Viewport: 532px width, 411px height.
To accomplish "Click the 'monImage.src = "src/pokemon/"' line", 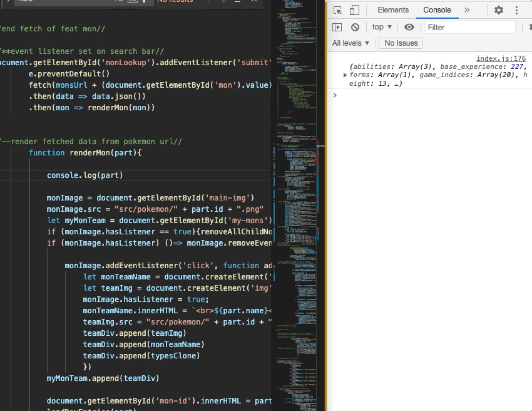I will [155, 209].
